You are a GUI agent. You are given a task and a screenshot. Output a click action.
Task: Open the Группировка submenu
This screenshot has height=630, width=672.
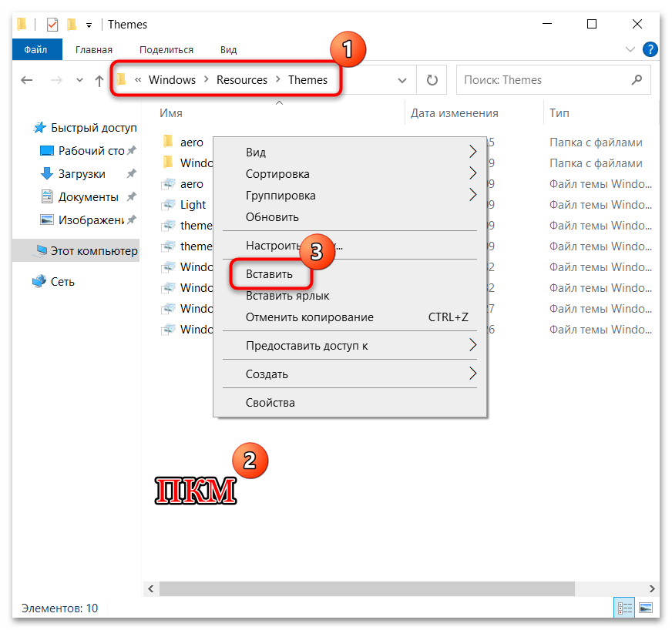click(x=350, y=196)
